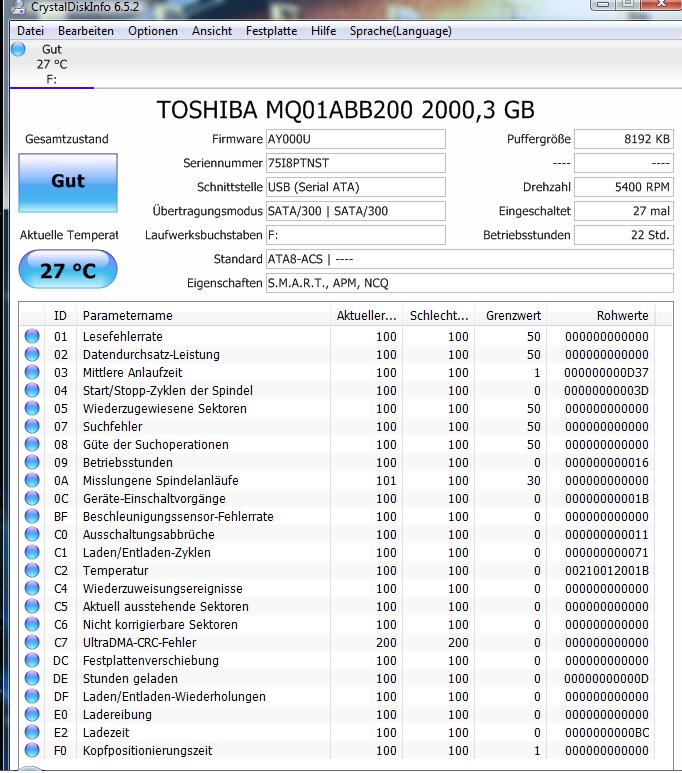Click status orb for Geräte-Einschaltvorgänge row

tap(32, 498)
